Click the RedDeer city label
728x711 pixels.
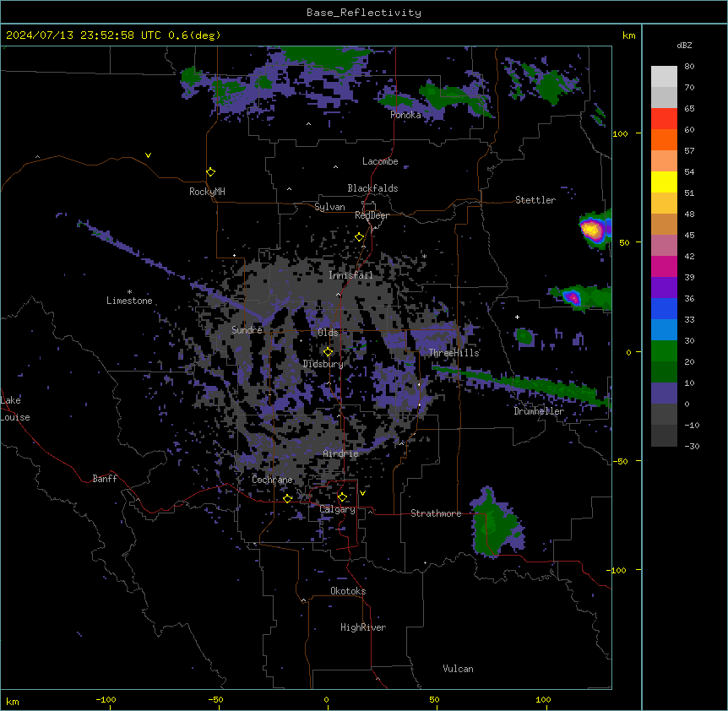[x=372, y=215]
